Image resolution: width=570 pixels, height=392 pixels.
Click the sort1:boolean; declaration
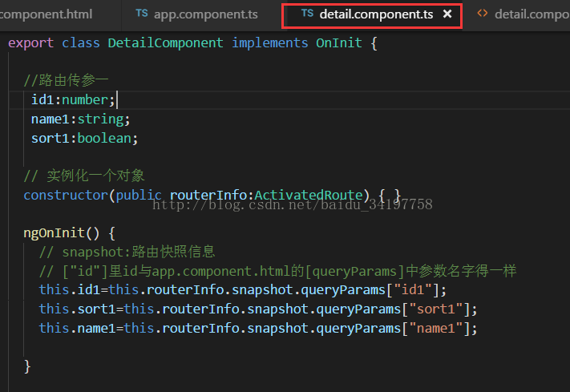(x=84, y=139)
